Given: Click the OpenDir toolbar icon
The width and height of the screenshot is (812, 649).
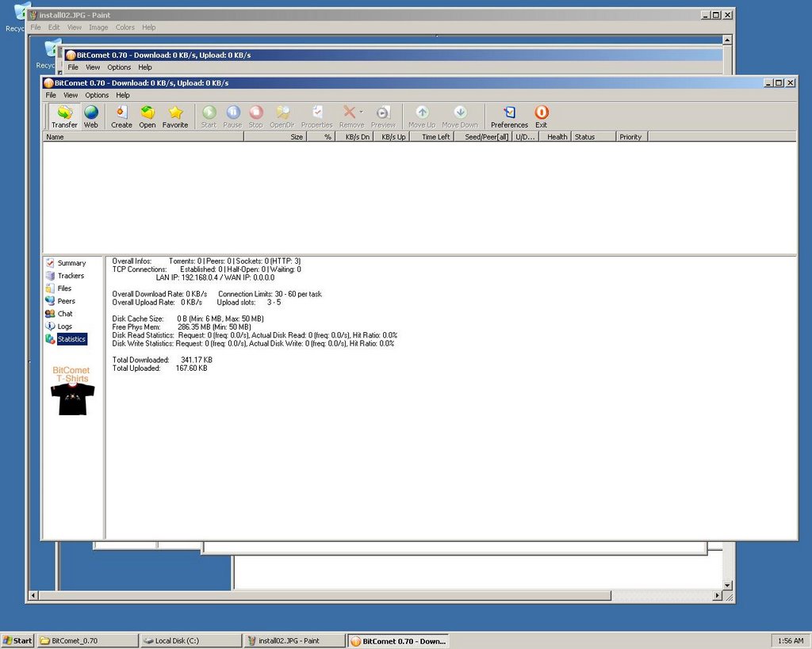Looking at the screenshot, I should [282, 116].
